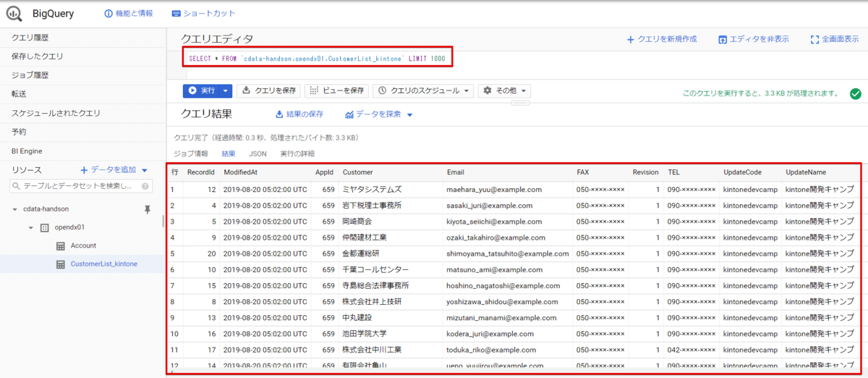The height and width of the screenshot is (378, 868).
Task: Open クエリのスケジュール dropdown
Action: [x=423, y=91]
